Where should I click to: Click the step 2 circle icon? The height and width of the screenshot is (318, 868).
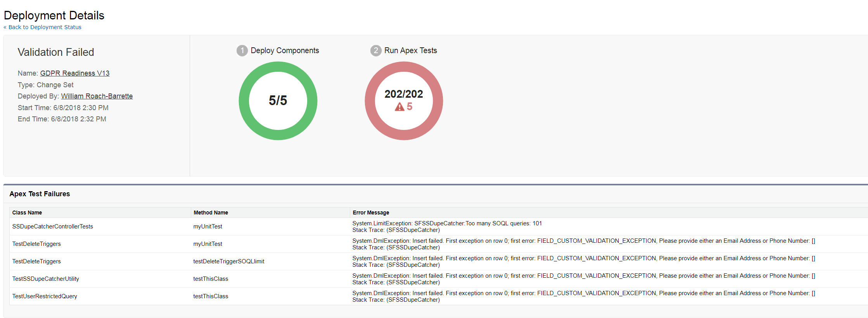(375, 51)
